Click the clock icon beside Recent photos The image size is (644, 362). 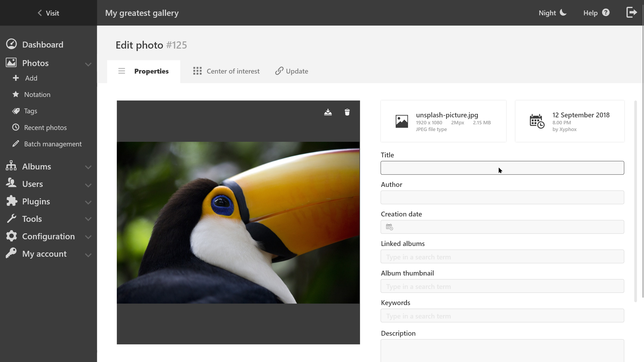pyautogui.click(x=16, y=127)
